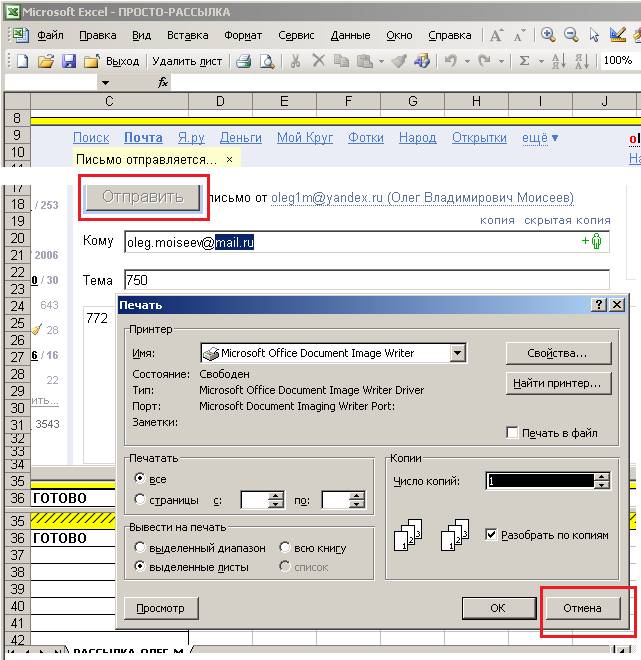Screen dimensions: 641x660
Task: Click the Почта link
Action: pos(143,138)
